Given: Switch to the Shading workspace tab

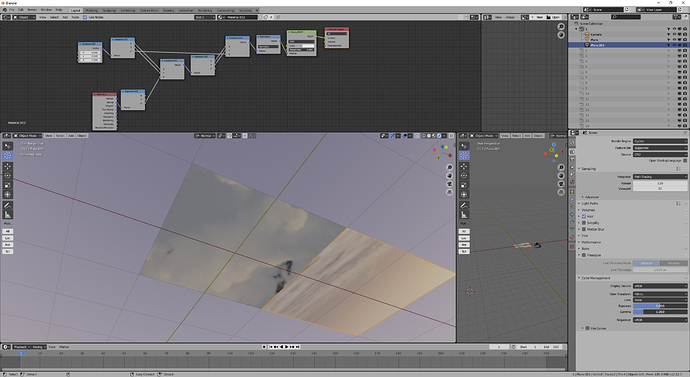Looking at the screenshot, I should point(168,10).
